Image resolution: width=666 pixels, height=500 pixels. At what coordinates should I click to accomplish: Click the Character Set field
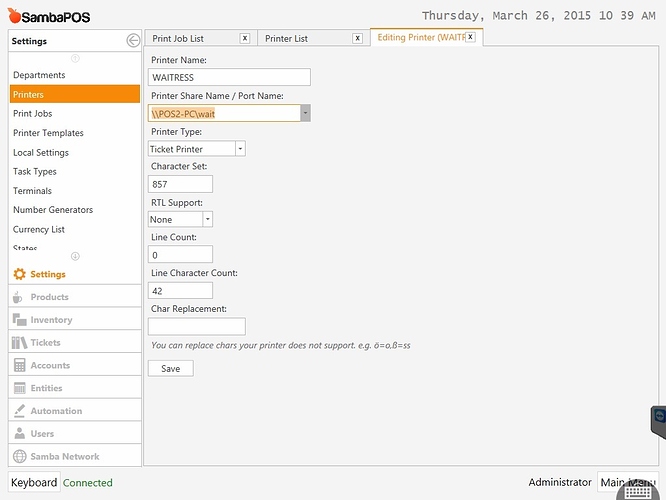point(181,184)
